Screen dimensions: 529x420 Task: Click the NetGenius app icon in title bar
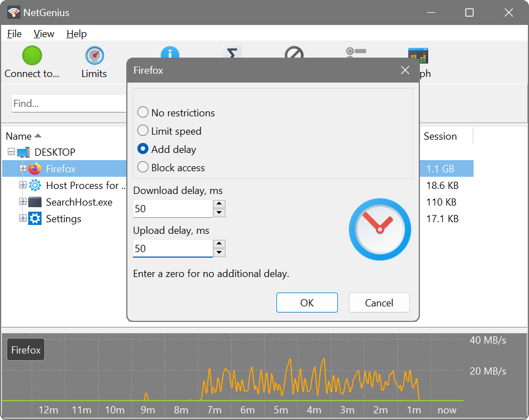pos(14,13)
